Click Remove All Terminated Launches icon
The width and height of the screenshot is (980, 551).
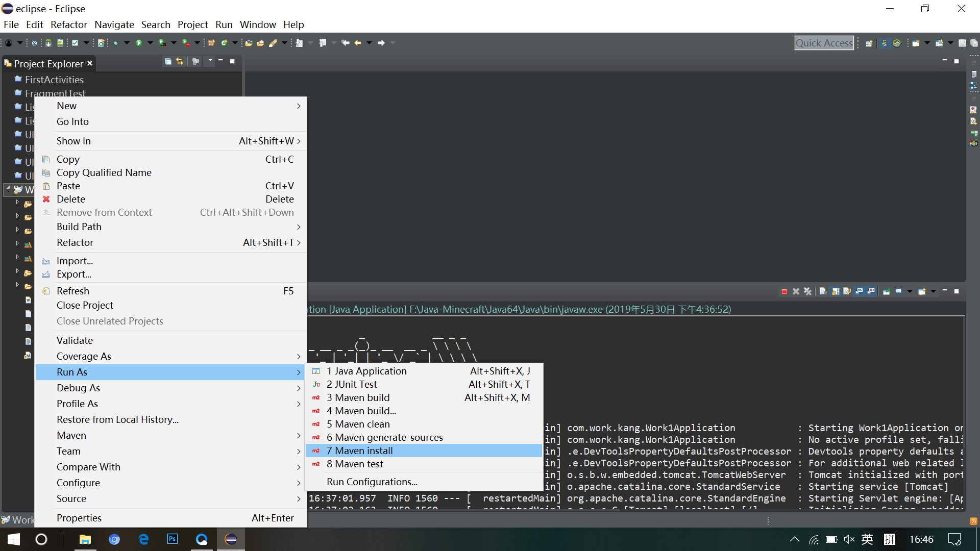[807, 292]
